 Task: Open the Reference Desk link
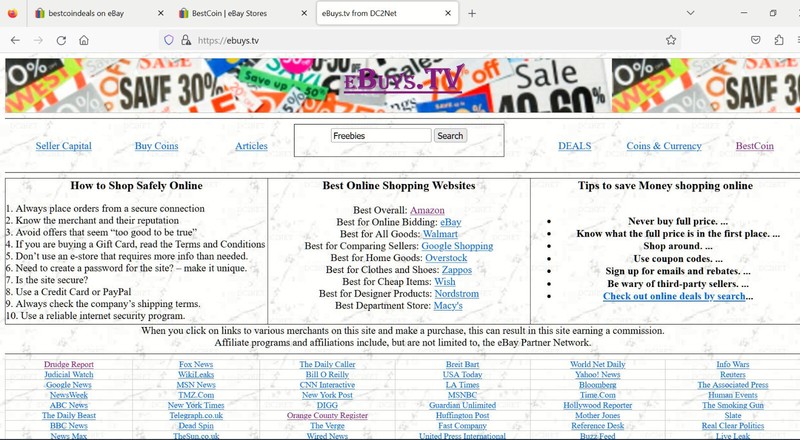597,426
